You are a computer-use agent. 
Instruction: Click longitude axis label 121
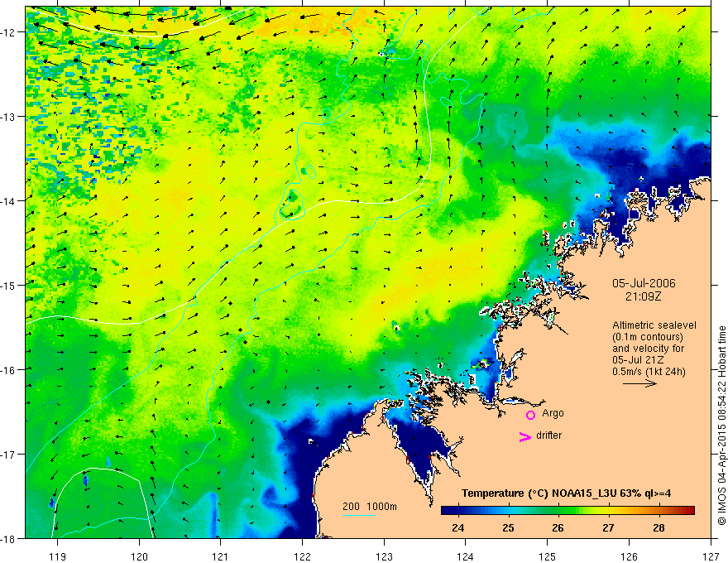point(221,556)
